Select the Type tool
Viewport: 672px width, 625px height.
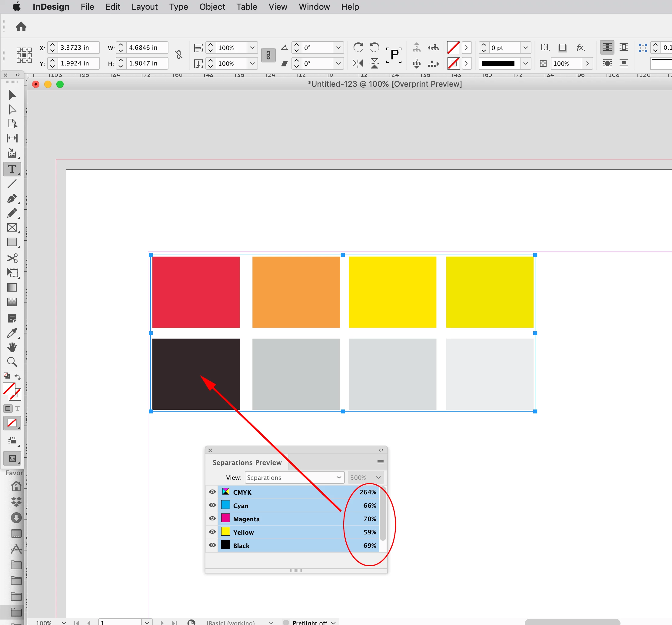tap(12, 169)
